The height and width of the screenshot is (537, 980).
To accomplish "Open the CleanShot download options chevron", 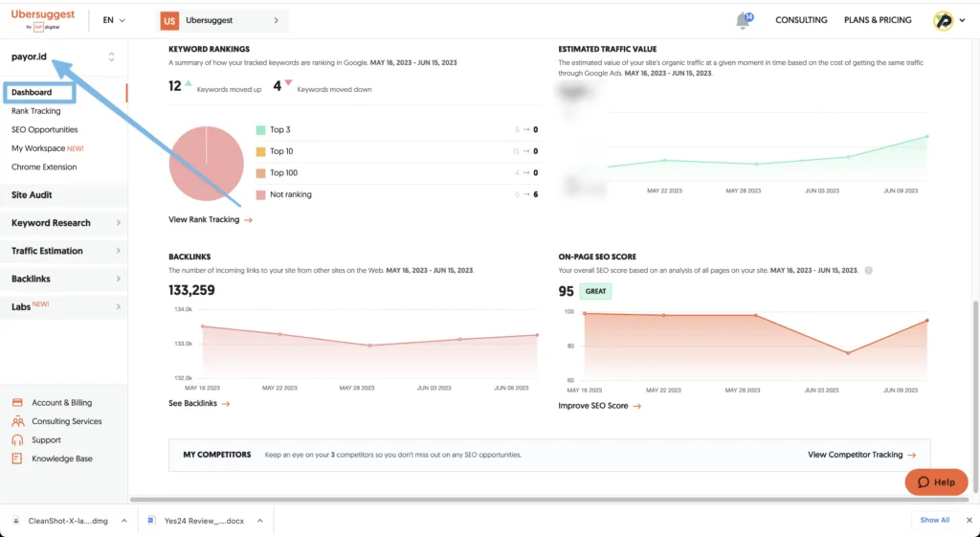I will point(123,520).
